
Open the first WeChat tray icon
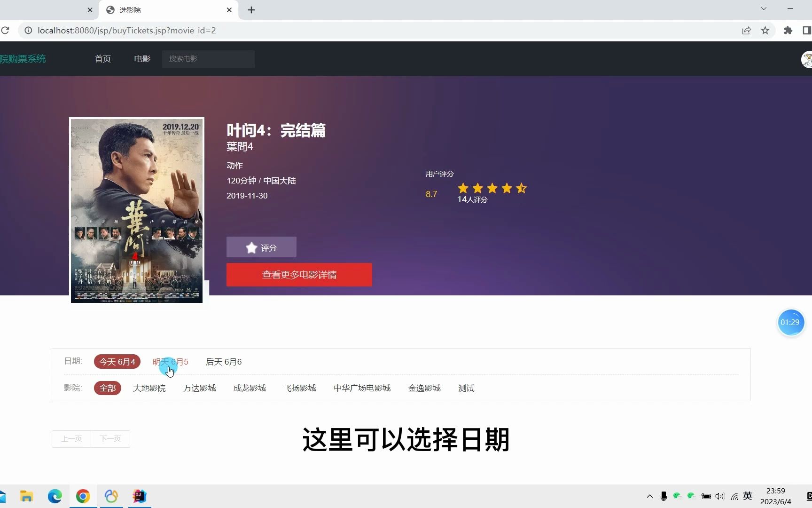(677, 496)
